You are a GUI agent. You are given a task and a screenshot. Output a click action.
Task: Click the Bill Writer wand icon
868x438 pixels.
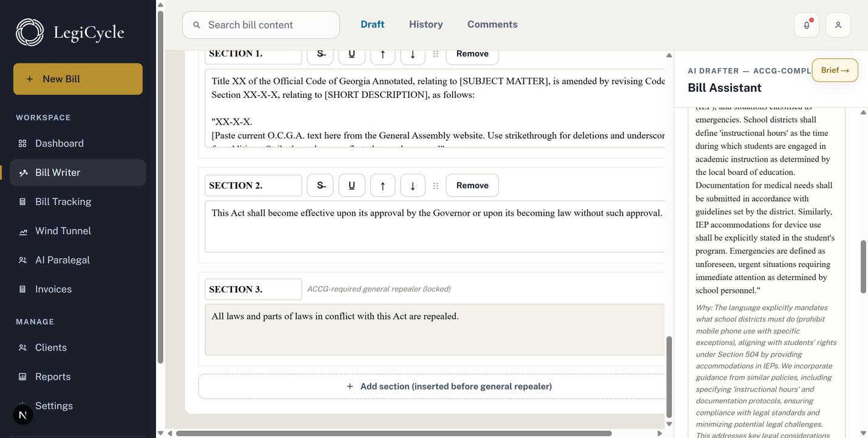coord(23,173)
